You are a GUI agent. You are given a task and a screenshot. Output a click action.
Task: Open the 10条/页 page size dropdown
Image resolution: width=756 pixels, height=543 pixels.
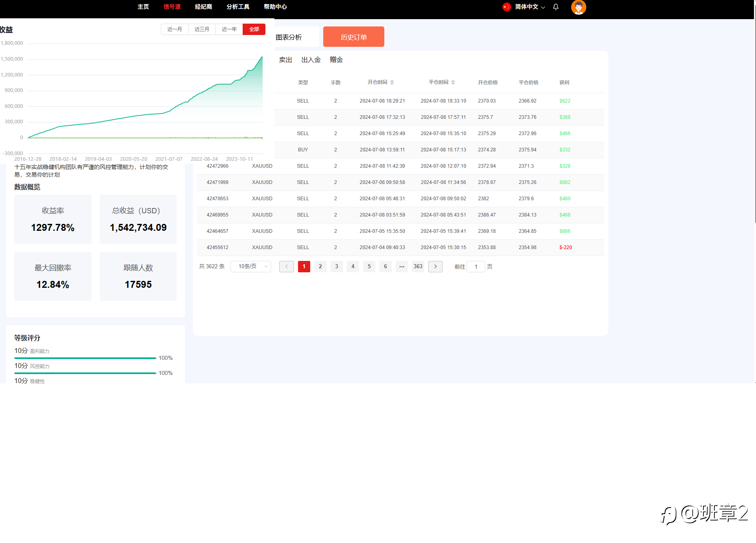(x=251, y=267)
